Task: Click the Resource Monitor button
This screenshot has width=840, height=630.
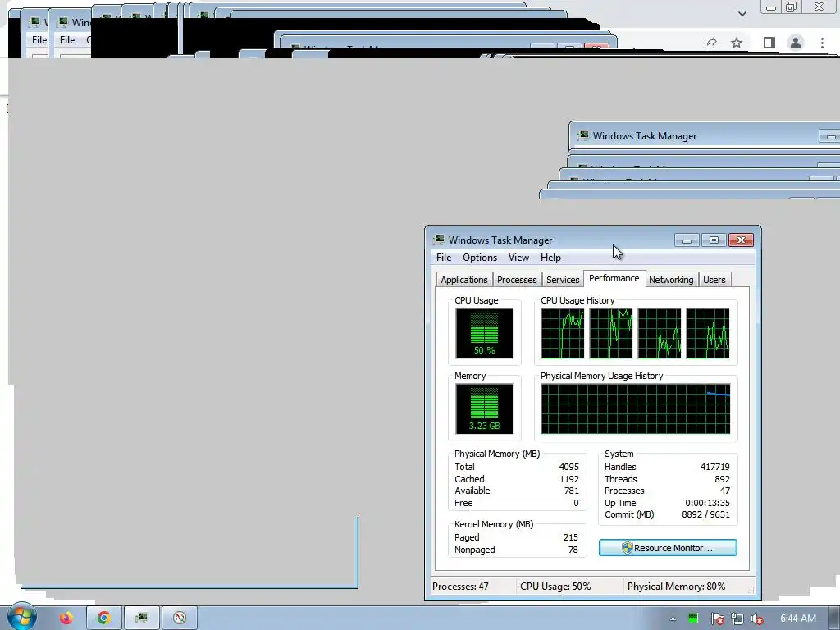Action: 668,547
